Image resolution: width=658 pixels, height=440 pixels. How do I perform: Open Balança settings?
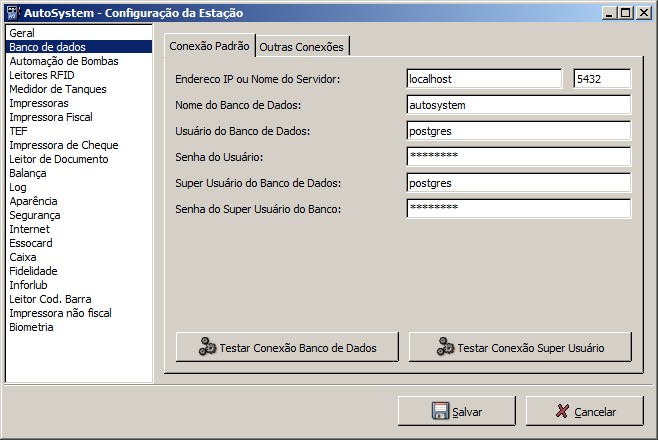[x=79, y=173]
